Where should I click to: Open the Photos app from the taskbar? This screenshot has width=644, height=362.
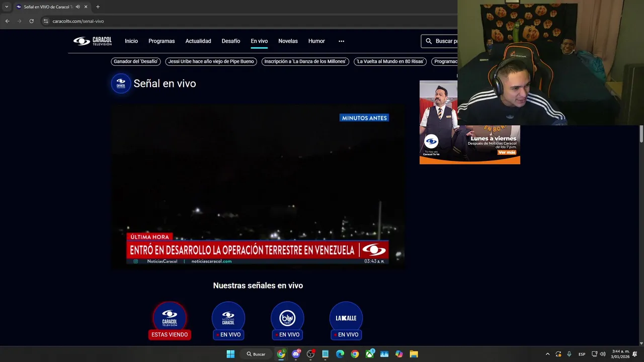[x=384, y=354]
